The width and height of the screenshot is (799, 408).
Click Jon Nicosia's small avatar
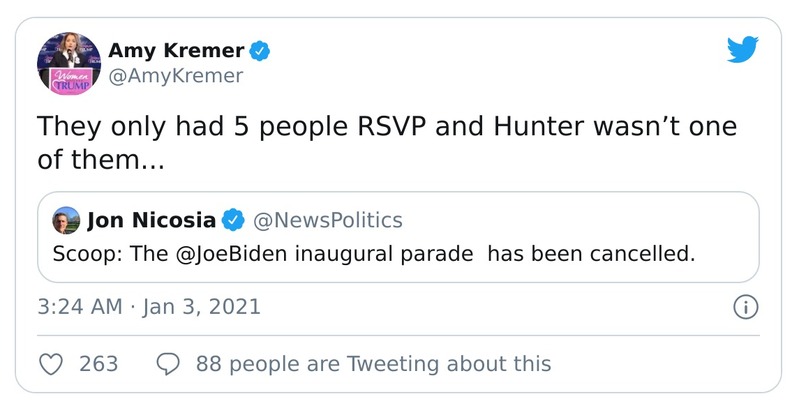(x=67, y=221)
